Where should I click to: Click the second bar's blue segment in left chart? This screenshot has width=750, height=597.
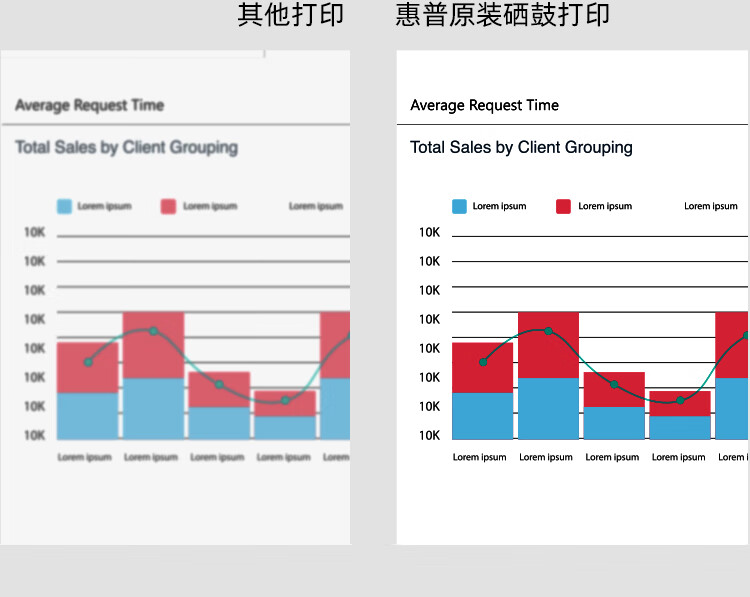click(153, 408)
